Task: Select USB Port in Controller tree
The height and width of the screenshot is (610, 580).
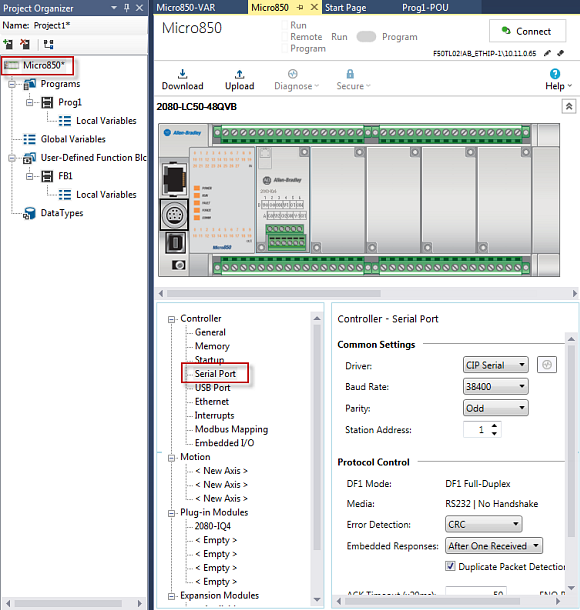Action: [212, 388]
